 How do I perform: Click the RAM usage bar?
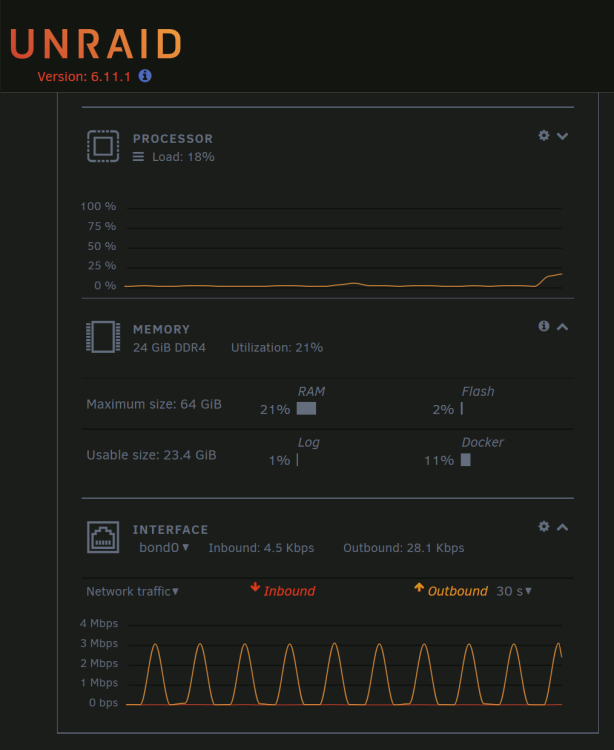(306, 408)
